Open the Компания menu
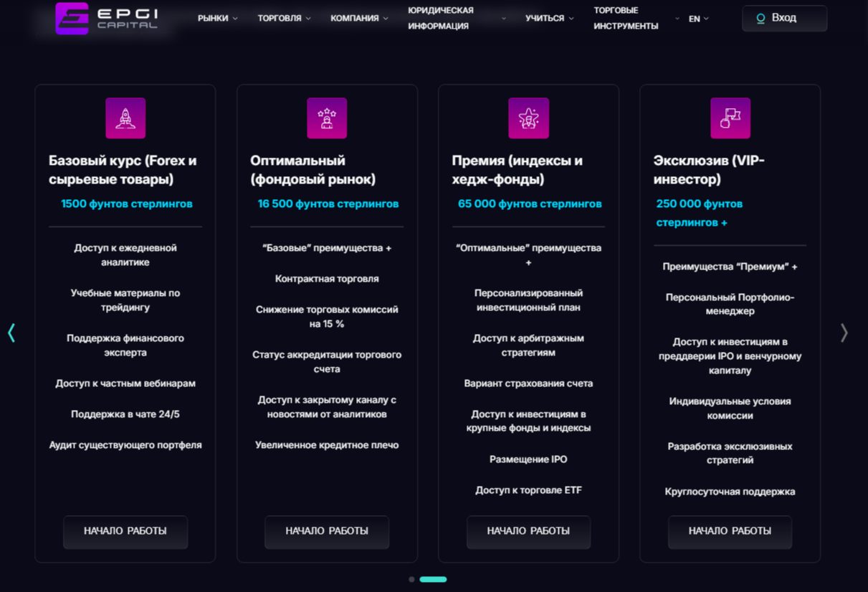This screenshot has width=868, height=592. [x=357, y=18]
